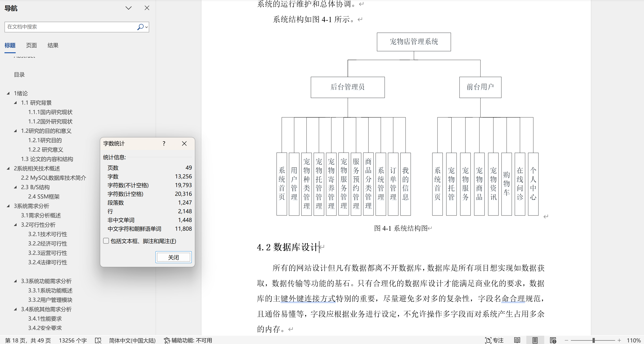Click the zoom out minus button
The height and width of the screenshot is (344, 644).
coord(567,340)
